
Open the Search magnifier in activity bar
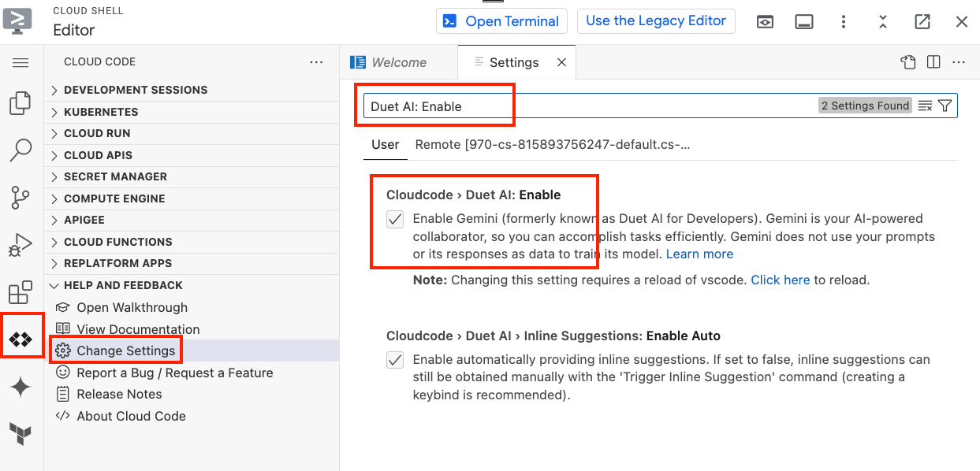coord(20,150)
